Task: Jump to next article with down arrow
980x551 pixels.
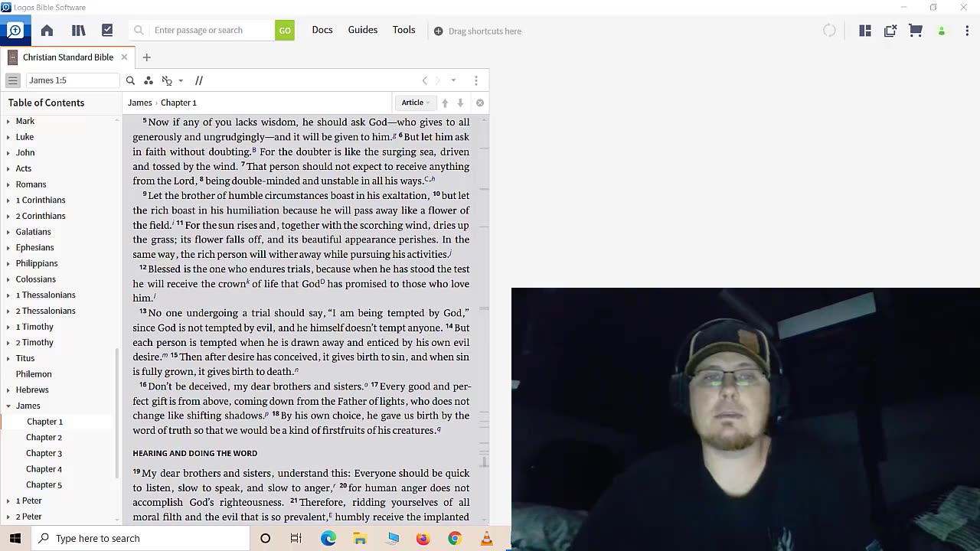Action: pos(460,103)
